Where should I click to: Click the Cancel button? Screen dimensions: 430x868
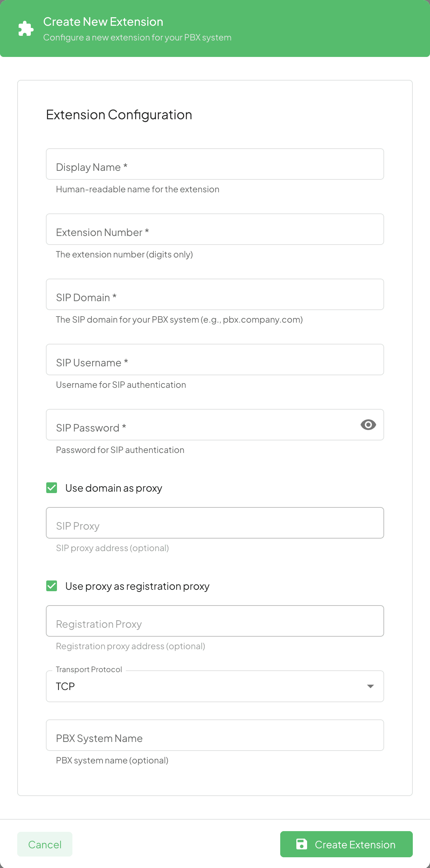(44, 844)
